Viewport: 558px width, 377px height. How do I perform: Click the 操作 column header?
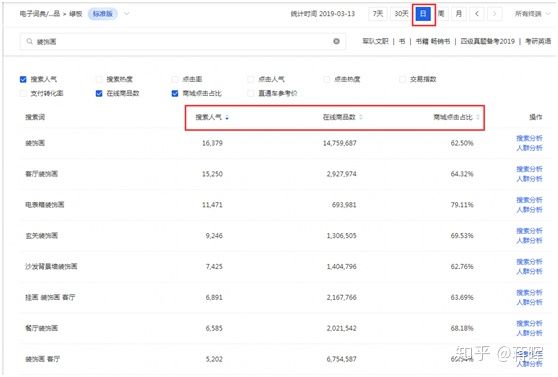(x=536, y=117)
